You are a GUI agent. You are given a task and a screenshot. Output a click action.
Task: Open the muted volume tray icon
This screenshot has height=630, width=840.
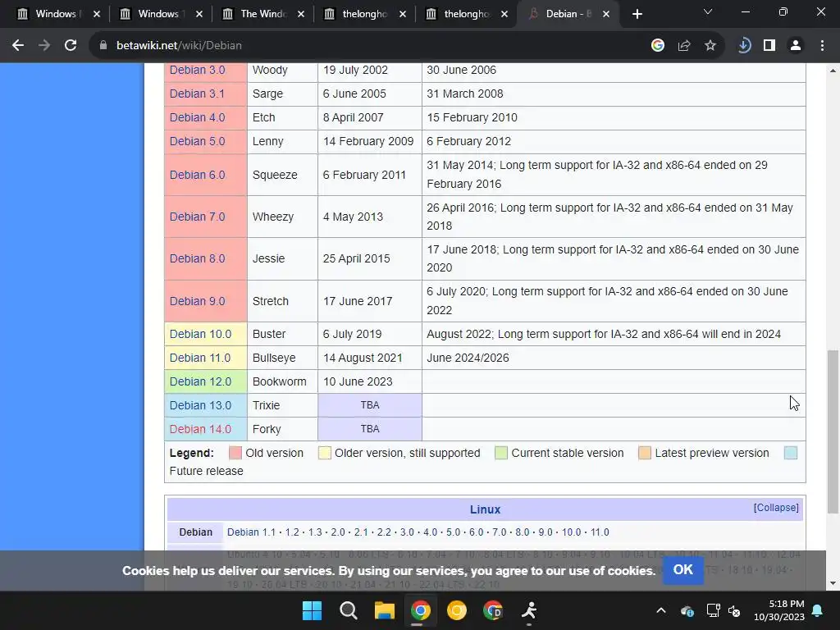pyautogui.click(x=734, y=610)
